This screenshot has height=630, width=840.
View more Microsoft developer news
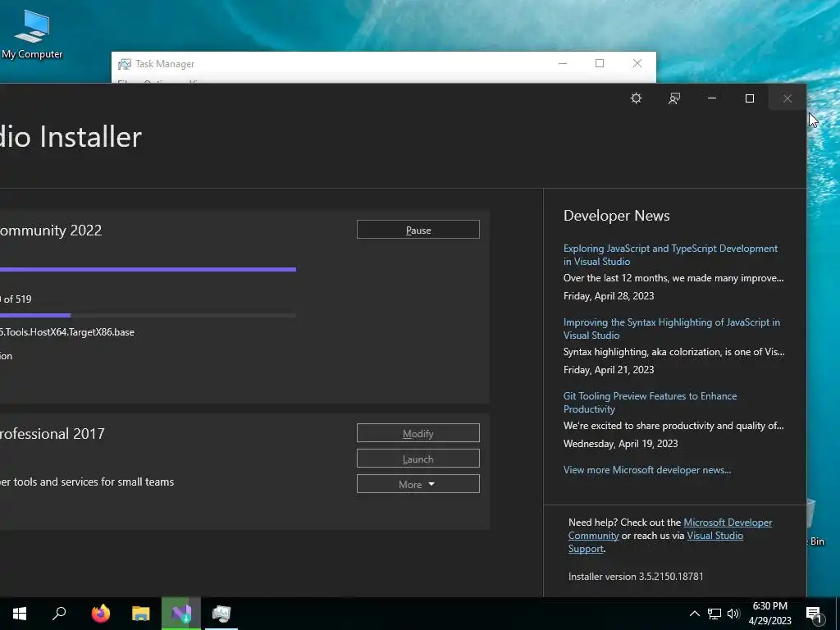click(646, 470)
